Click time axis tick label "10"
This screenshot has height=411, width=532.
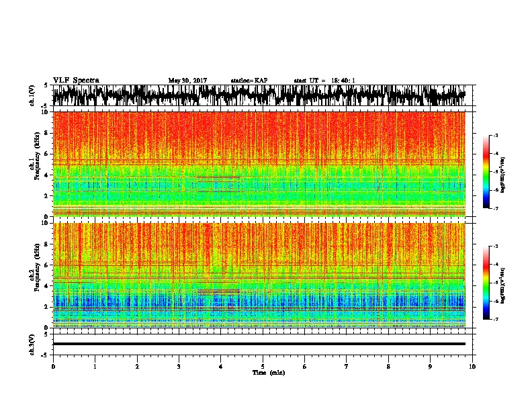pyautogui.click(x=472, y=367)
